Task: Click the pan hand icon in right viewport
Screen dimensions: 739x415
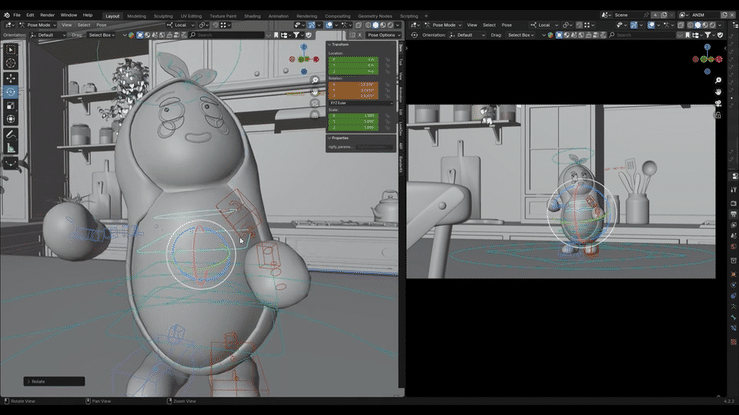Action: (x=718, y=92)
